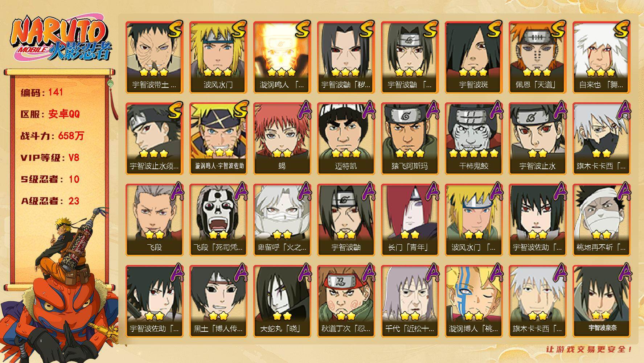Viewport: 644px width, 363px height.
Task: Open the 佩恩「天道」 ninja card
Action: coord(537,57)
